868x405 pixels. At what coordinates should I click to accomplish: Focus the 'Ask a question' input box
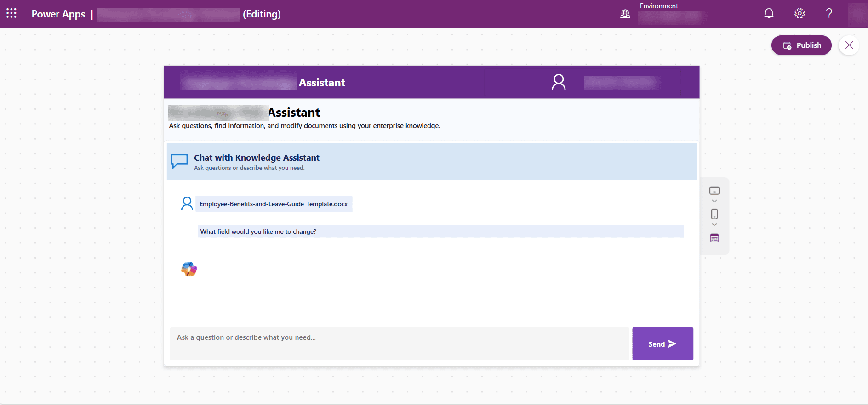399,343
